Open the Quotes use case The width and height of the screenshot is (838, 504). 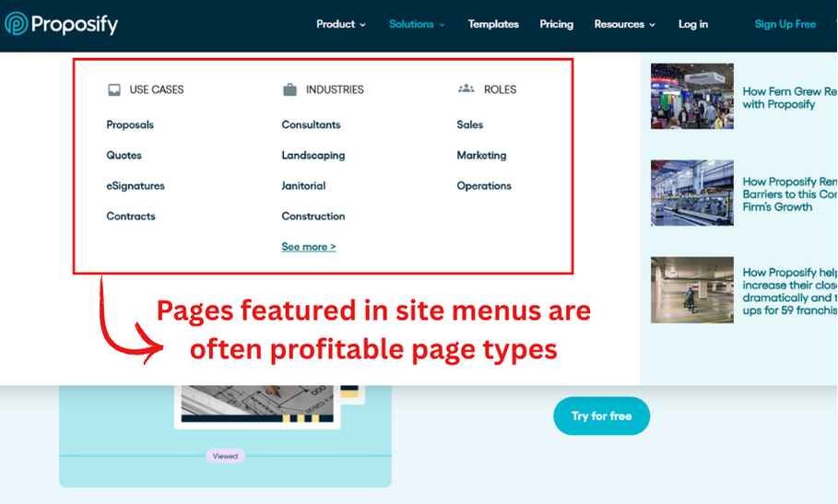(124, 155)
